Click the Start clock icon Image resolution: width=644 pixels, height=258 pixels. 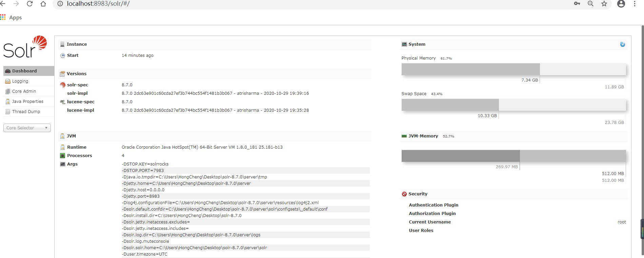pos(63,56)
